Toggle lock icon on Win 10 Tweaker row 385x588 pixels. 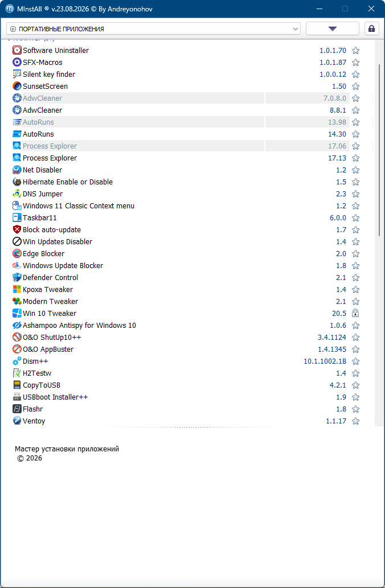click(x=356, y=313)
